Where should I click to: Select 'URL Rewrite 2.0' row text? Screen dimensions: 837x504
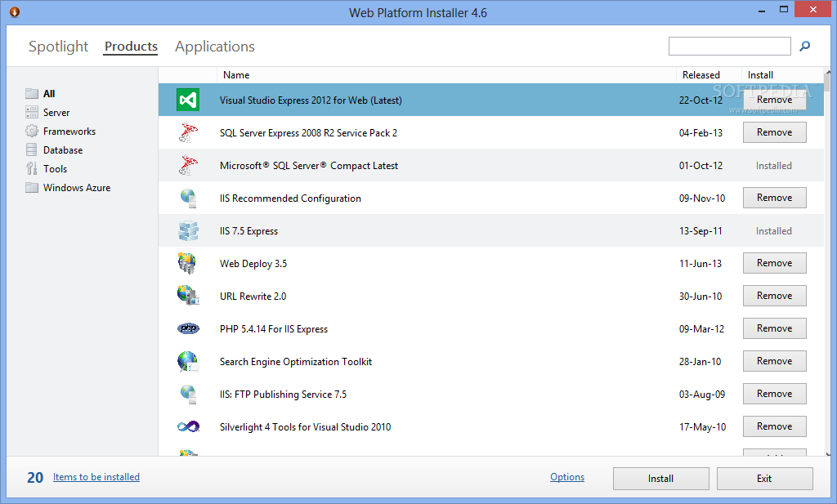[x=253, y=296]
